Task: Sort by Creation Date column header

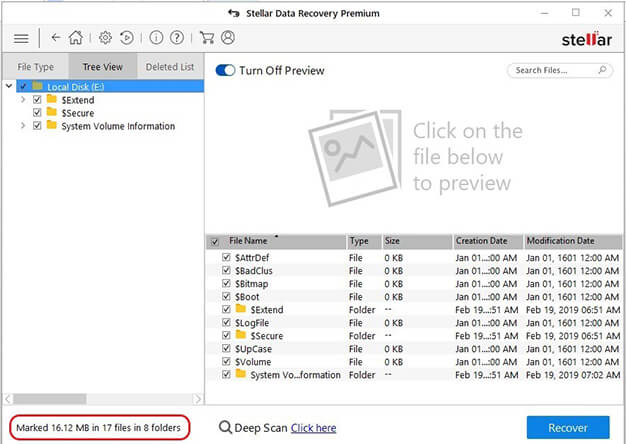Action: point(488,241)
